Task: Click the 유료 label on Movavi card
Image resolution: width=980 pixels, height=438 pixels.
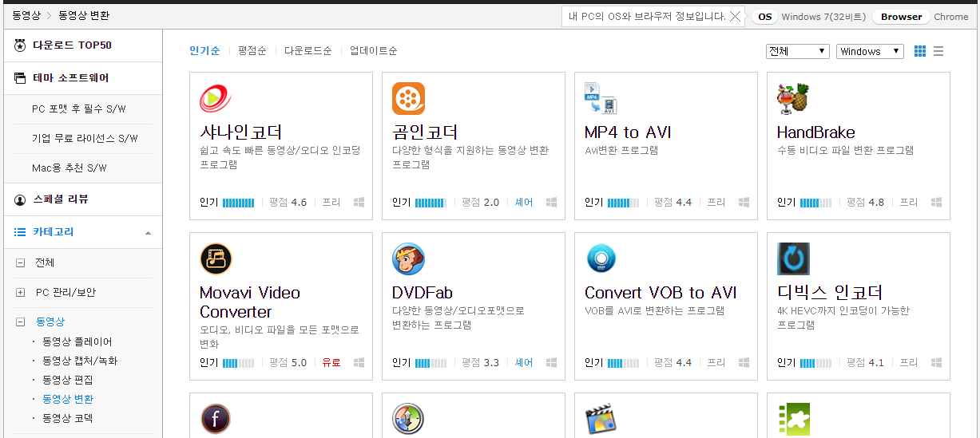Action: pos(331,363)
